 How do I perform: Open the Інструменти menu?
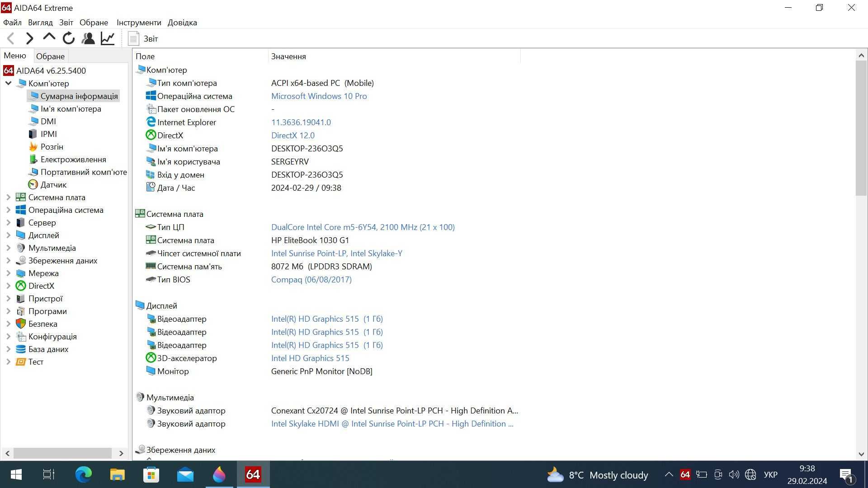139,22
